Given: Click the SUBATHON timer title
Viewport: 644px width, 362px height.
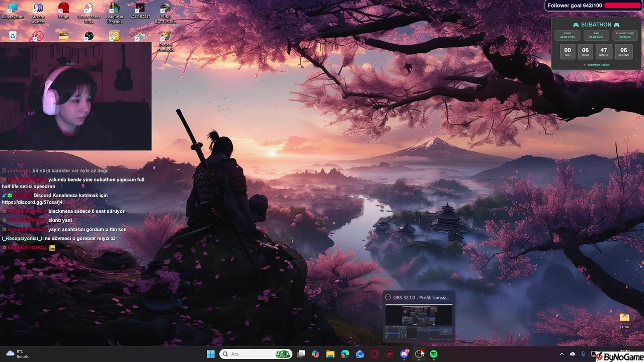Looking at the screenshot, I should (x=596, y=25).
